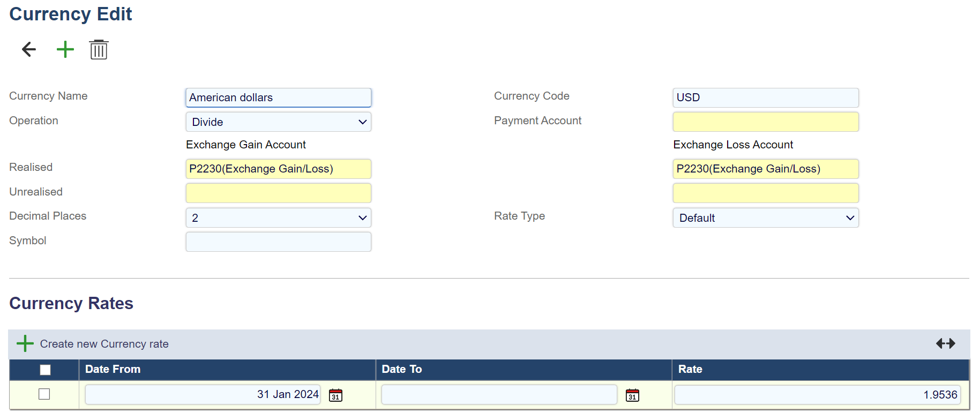Tick the select-all checkbox in table header

[x=45, y=370]
